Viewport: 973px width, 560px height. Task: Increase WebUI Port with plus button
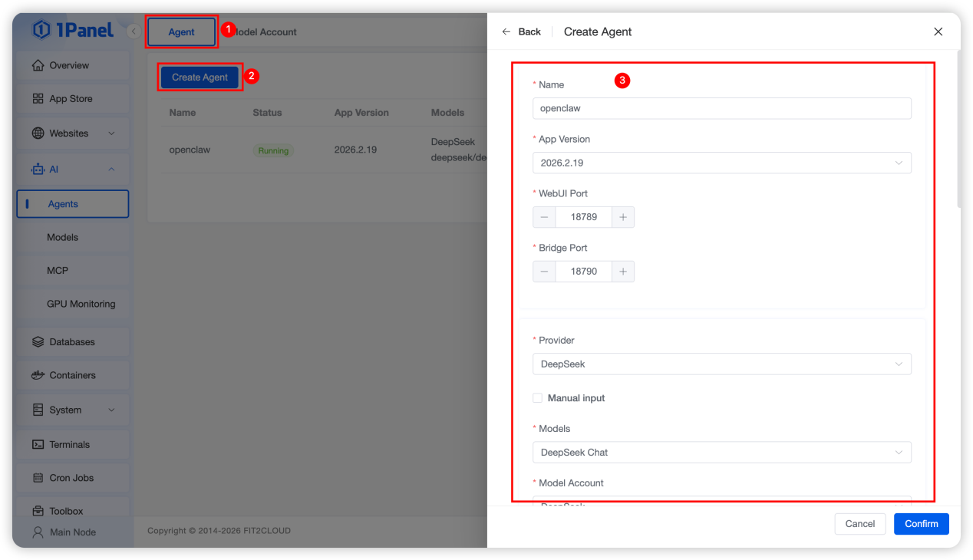coord(622,217)
